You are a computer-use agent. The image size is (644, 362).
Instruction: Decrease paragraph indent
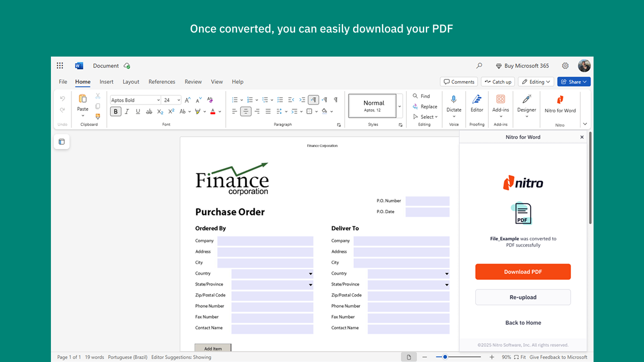tap(291, 100)
